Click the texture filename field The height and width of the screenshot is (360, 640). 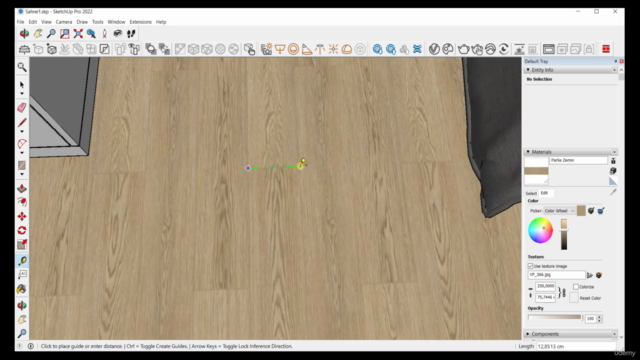point(556,275)
